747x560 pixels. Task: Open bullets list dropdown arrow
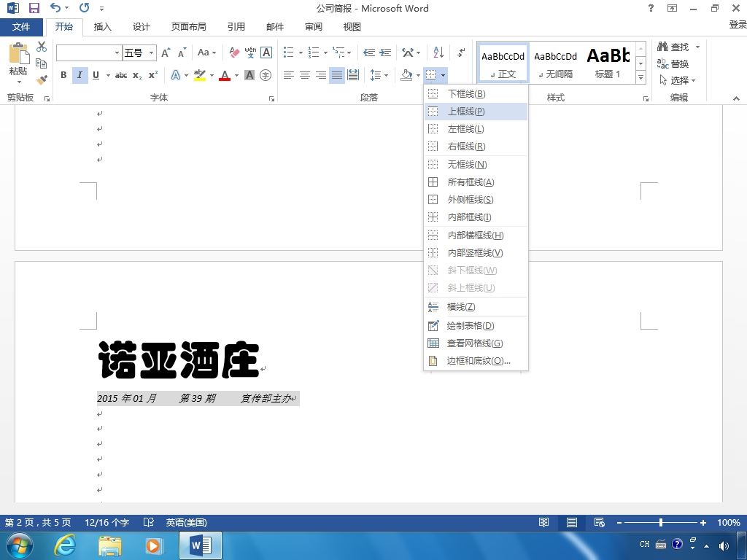click(301, 52)
